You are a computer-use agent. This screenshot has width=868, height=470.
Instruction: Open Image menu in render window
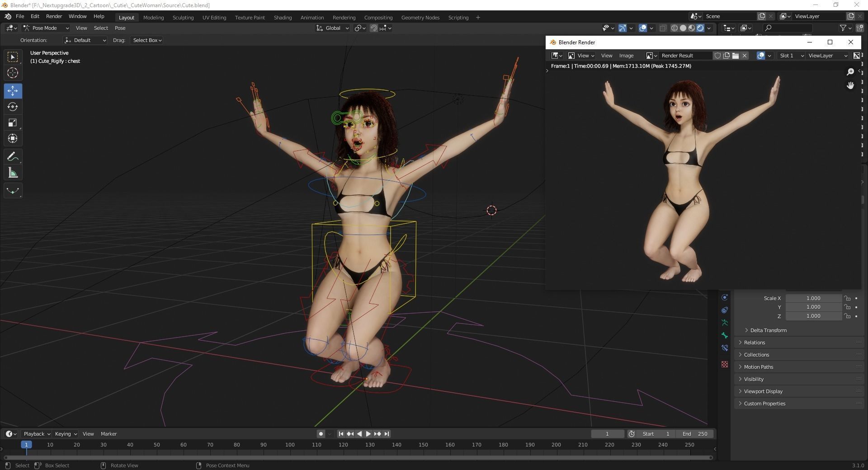pos(626,56)
